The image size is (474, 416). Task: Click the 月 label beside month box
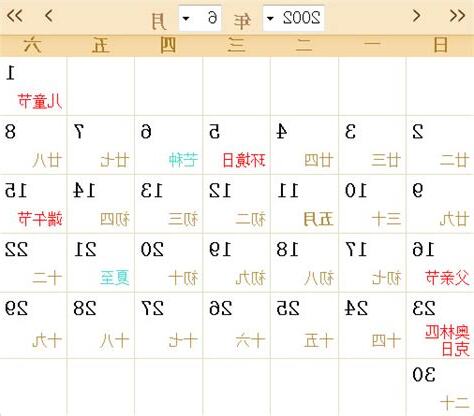159,21
